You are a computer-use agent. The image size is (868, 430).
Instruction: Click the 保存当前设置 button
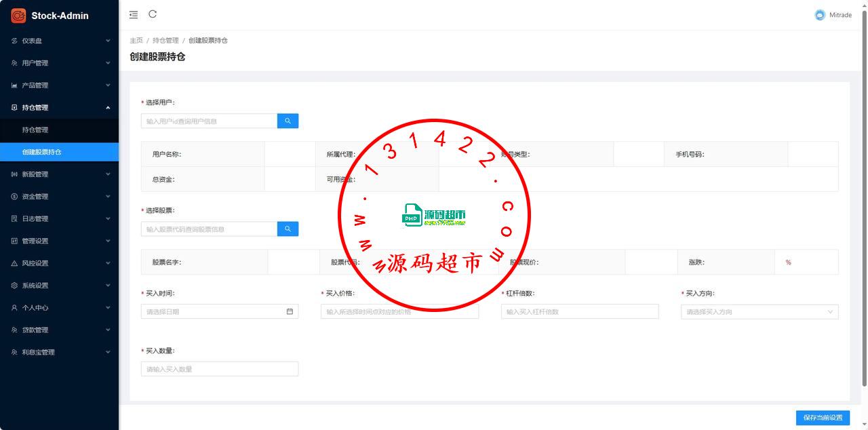[x=823, y=417]
